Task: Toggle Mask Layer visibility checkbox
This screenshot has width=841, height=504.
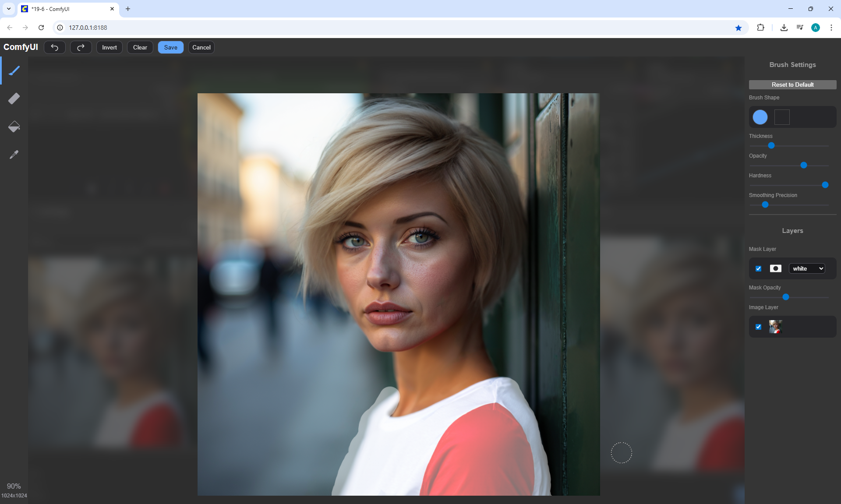Action: [x=759, y=268]
